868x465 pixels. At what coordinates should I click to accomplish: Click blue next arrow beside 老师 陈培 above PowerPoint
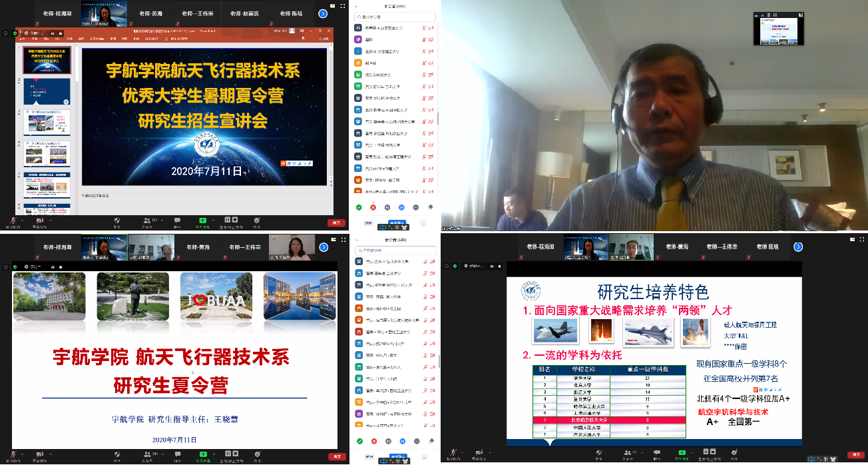click(324, 13)
